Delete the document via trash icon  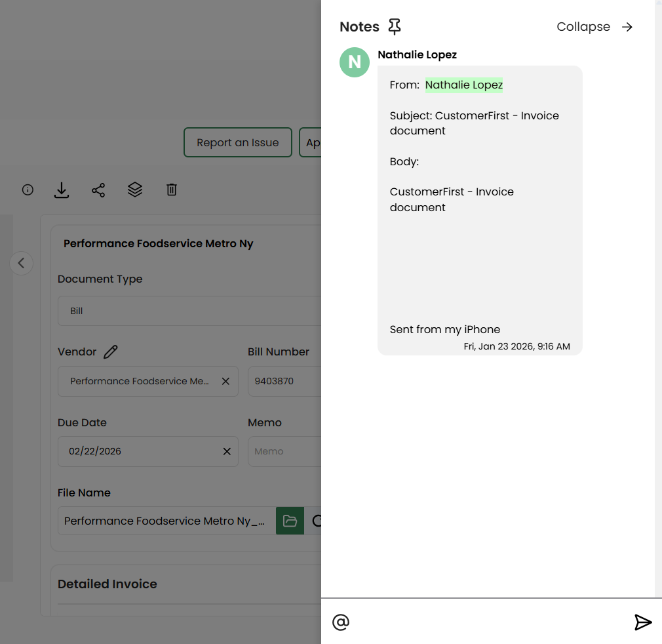[x=171, y=190]
